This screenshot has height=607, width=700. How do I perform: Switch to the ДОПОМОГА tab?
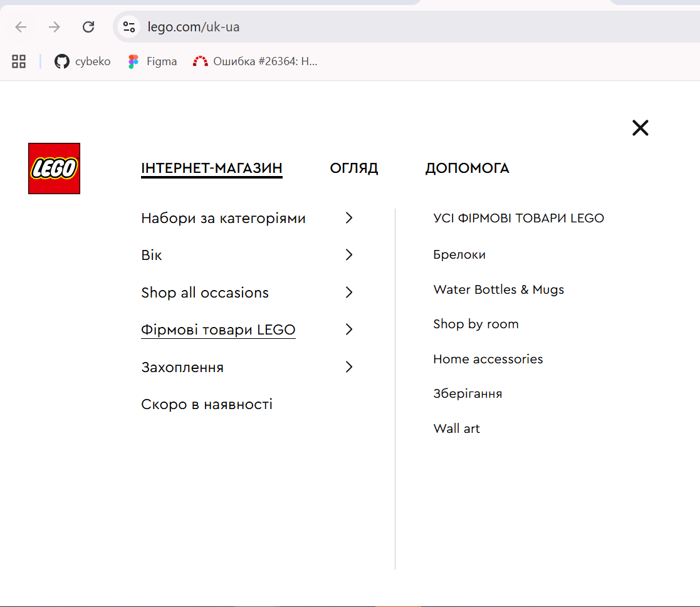coord(467,169)
